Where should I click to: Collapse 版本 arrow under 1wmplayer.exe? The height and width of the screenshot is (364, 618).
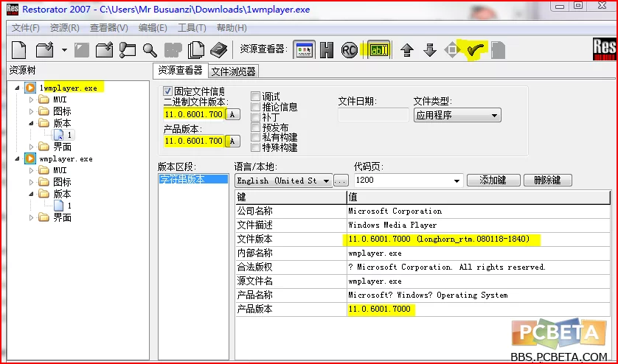point(32,123)
